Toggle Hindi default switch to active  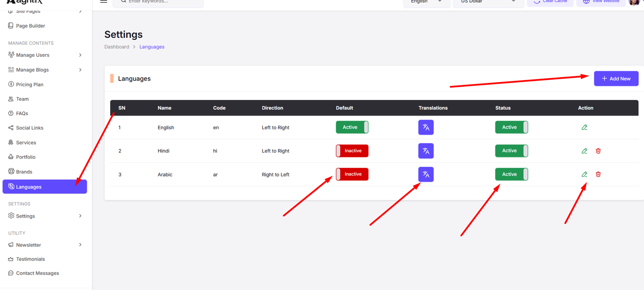[x=352, y=151]
